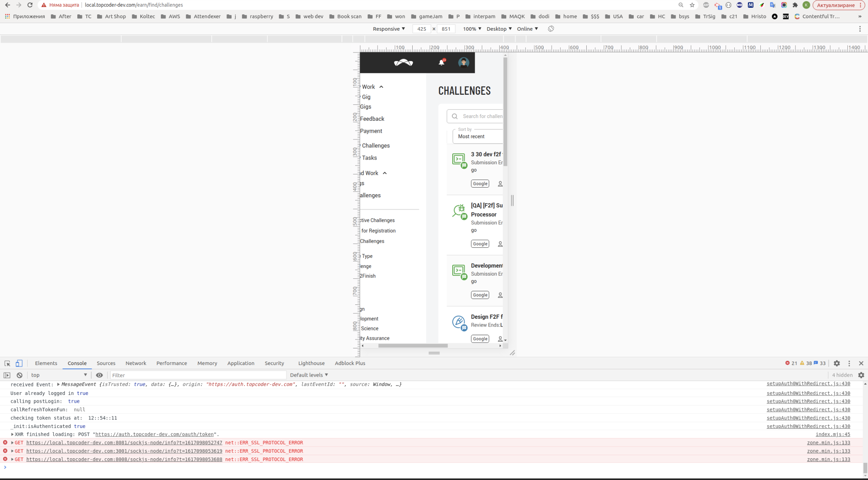Click the rotate viewport icon

coord(551,29)
